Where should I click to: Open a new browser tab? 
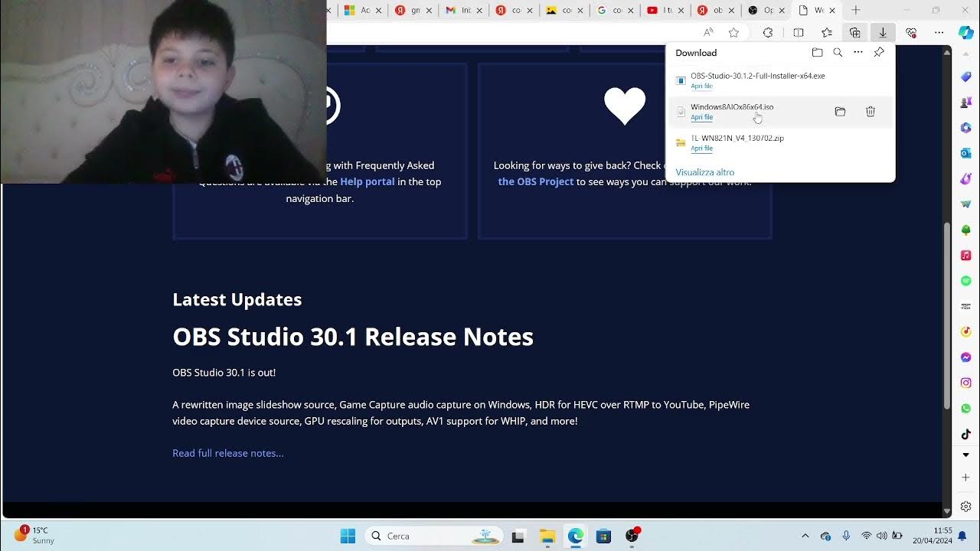point(856,10)
